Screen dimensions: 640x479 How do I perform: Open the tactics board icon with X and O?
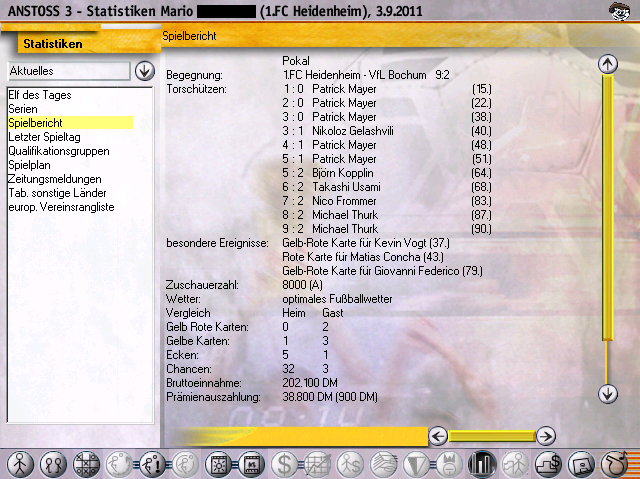88,463
